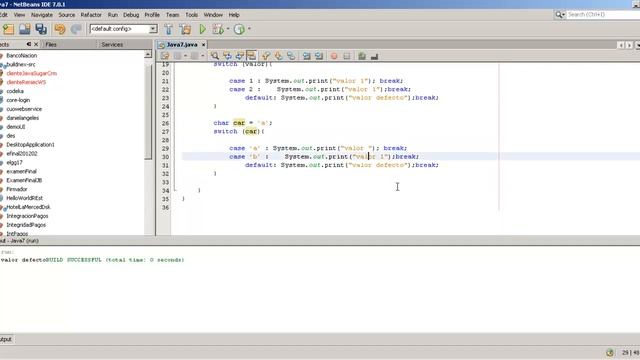Viewport: 640px width, 360px height.
Task: Click the Start Macro Recording red icon
Action: [x=334, y=56]
